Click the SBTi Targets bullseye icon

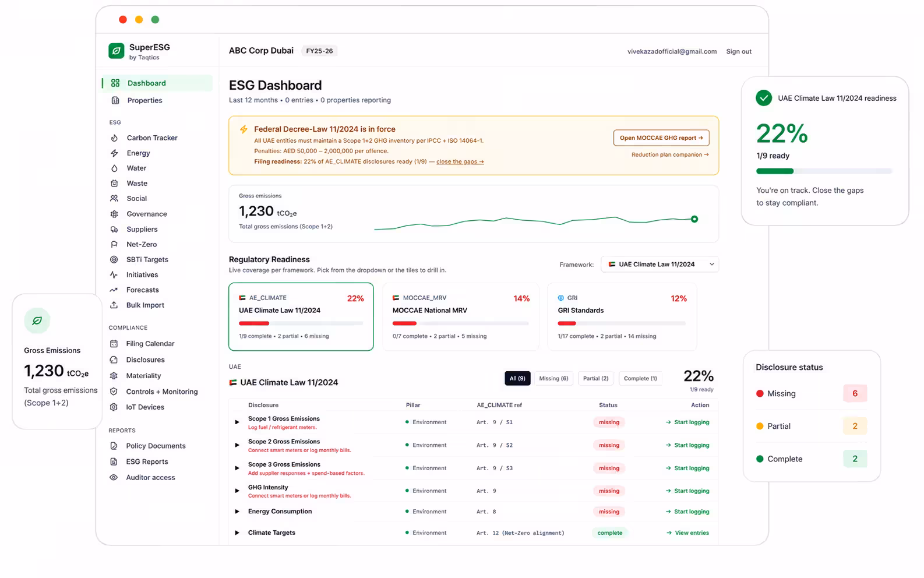[114, 260]
